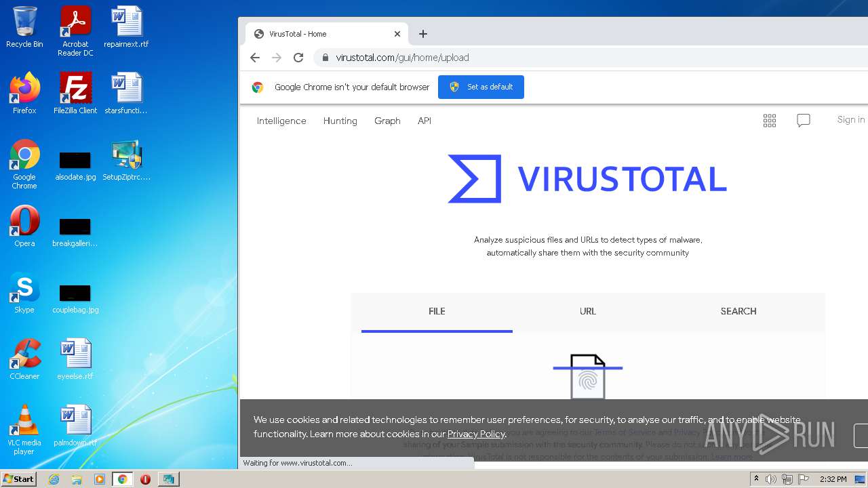868x488 pixels.
Task: Close the VirusTotal - Home tab
Action: tap(397, 34)
